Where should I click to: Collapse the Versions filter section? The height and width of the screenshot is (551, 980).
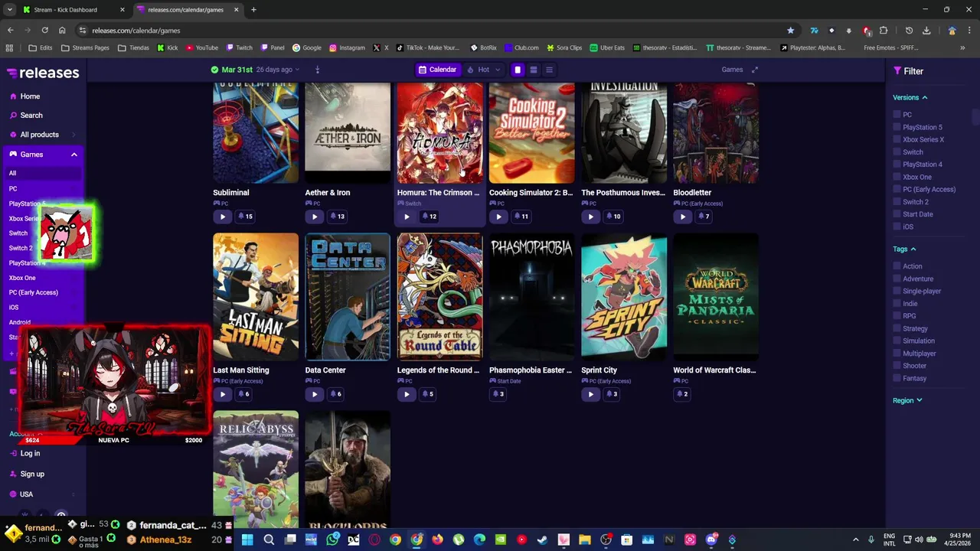tap(910, 97)
